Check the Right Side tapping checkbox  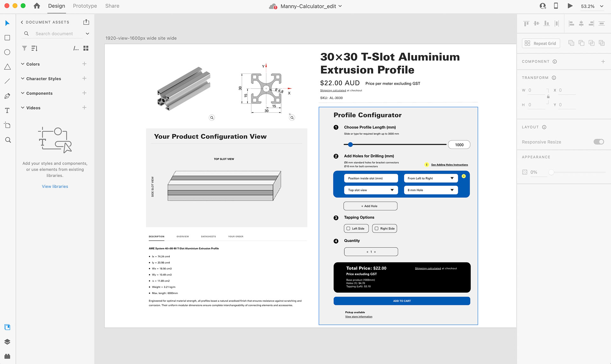pos(376,228)
